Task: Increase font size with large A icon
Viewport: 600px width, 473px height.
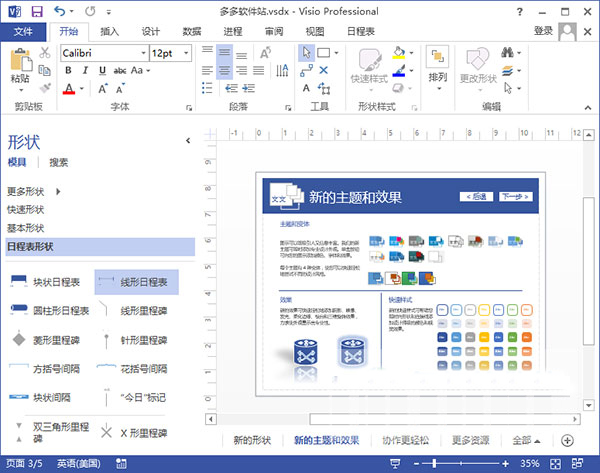Action: 103,89
